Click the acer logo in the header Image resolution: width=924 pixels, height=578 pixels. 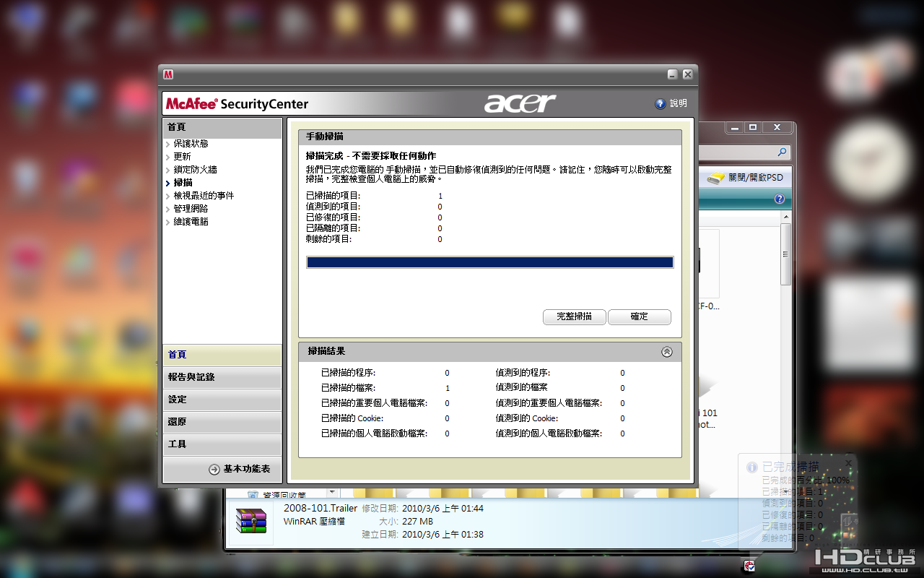(520, 103)
